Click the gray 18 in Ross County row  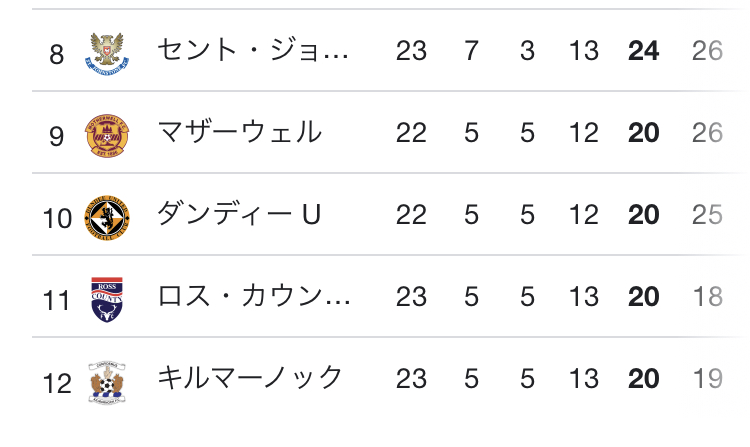tap(707, 296)
